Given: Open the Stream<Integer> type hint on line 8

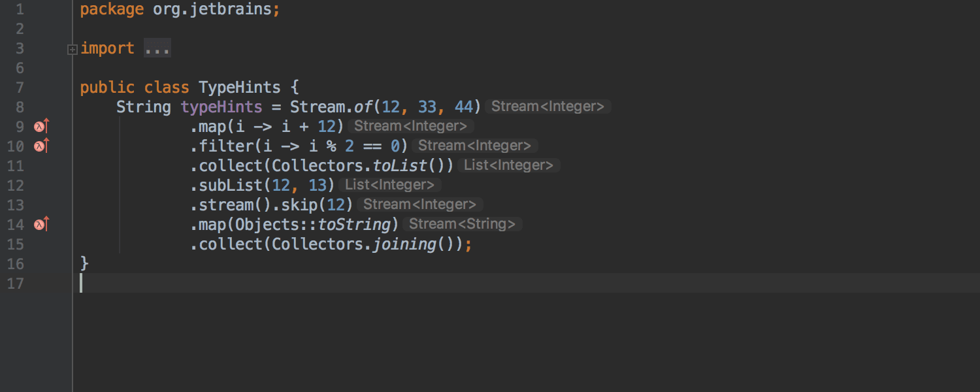Looking at the screenshot, I should [547, 106].
